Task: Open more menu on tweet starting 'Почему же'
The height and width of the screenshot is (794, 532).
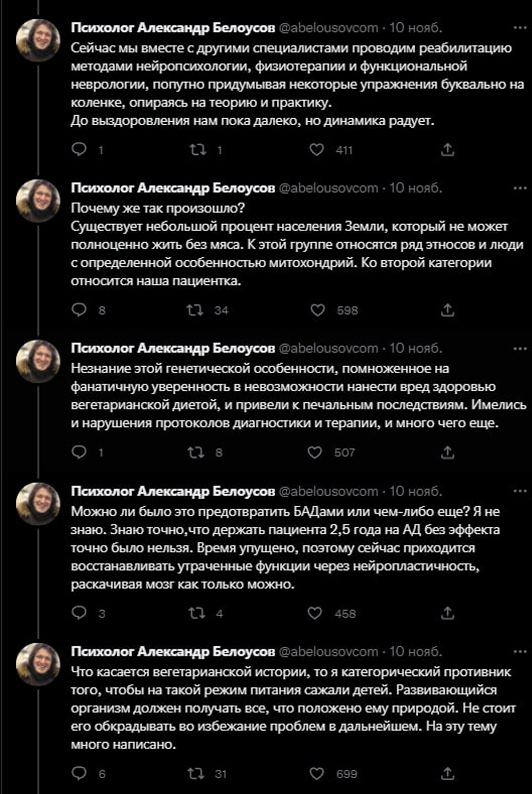Action: pos(520,188)
